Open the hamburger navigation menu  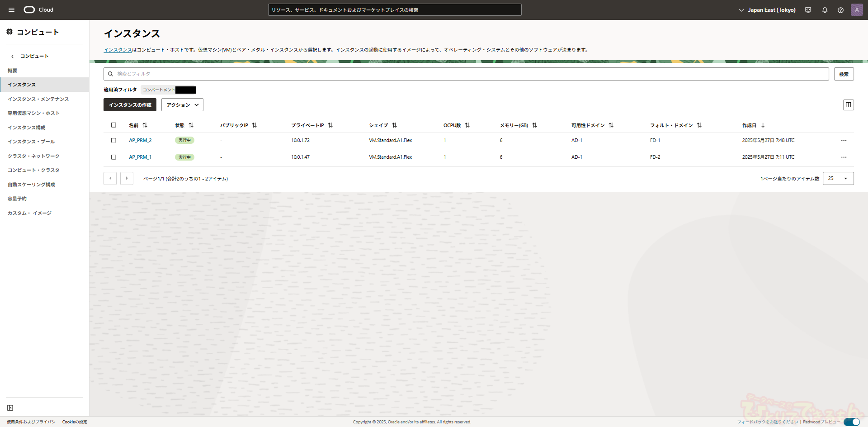pyautogui.click(x=12, y=10)
